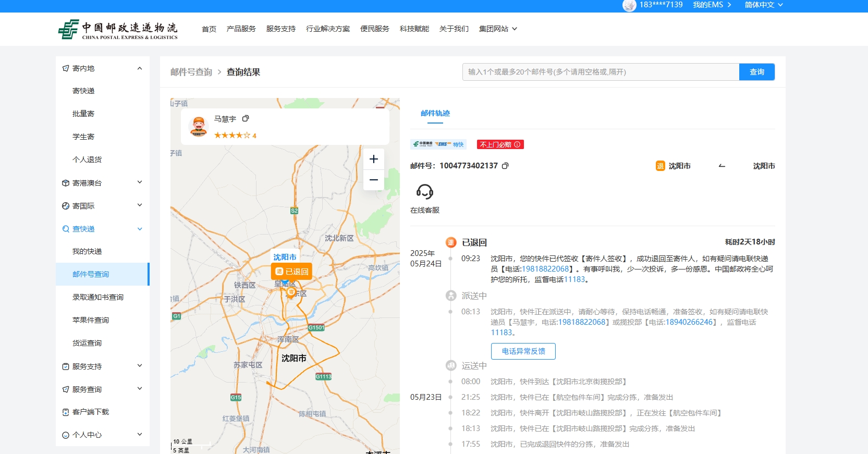Open 产品服务 in the top navigation
The height and width of the screenshot is (454, 868).
tap(241, 29)
